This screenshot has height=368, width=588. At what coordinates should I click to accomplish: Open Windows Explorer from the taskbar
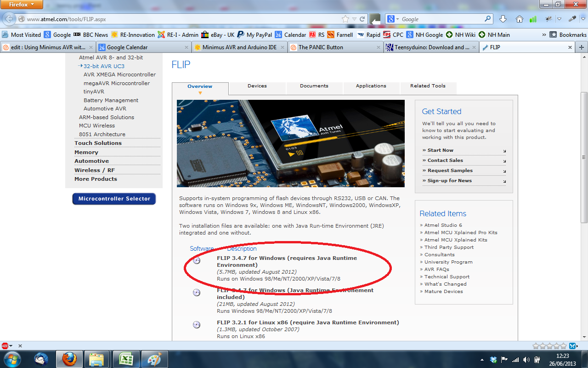97,359
